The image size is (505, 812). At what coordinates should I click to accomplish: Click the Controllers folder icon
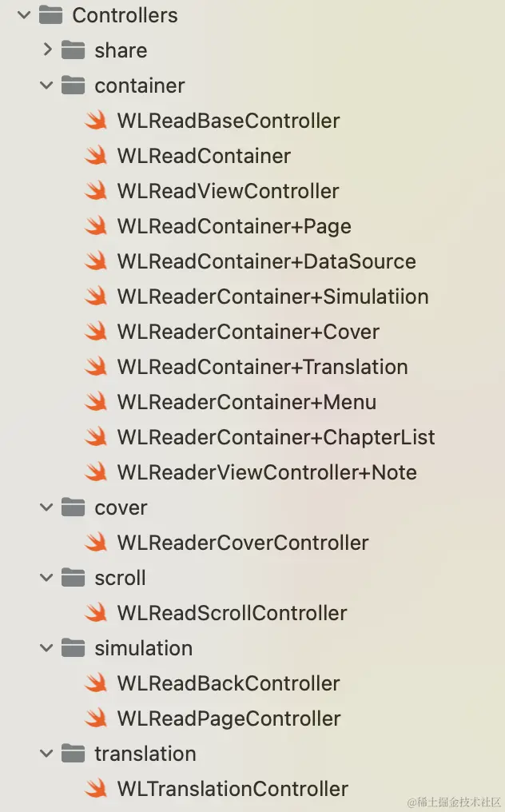tap(51, 15)
